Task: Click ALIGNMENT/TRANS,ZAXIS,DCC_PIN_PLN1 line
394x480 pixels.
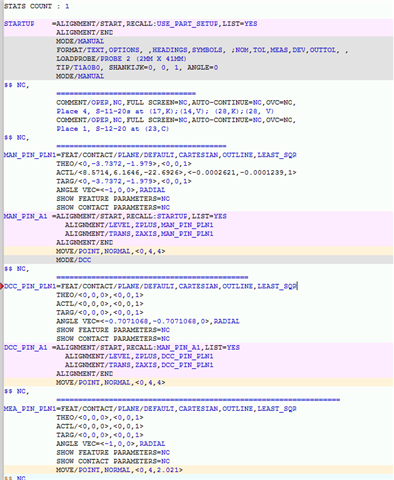Action: 139,365
